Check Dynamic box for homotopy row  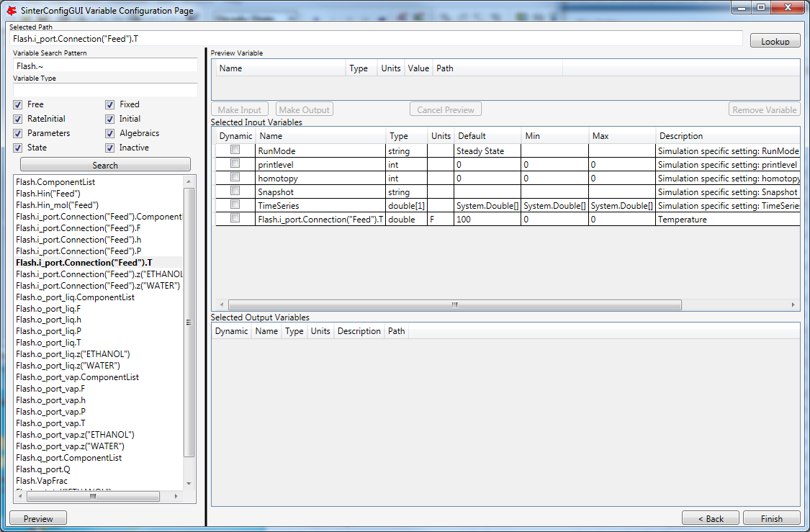(x=235, y=177)
